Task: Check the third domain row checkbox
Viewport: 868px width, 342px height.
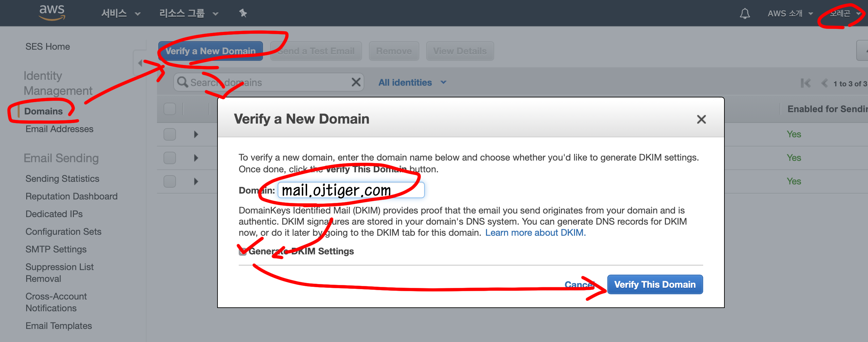Action: pos(169,181)
